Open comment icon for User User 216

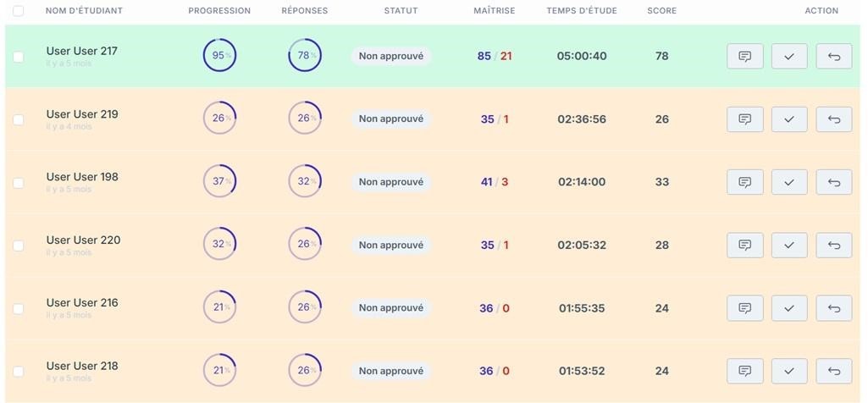click(745, 308)
